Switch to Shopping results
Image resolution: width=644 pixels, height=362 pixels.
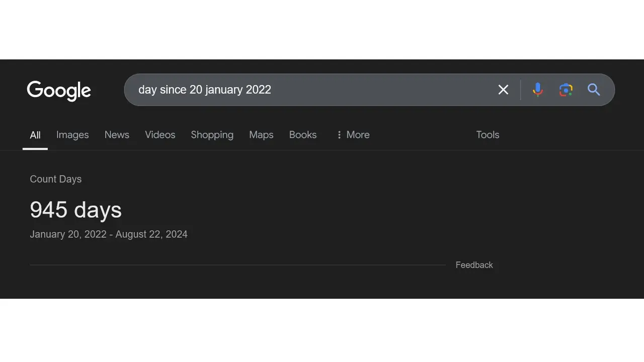point(212,135)
